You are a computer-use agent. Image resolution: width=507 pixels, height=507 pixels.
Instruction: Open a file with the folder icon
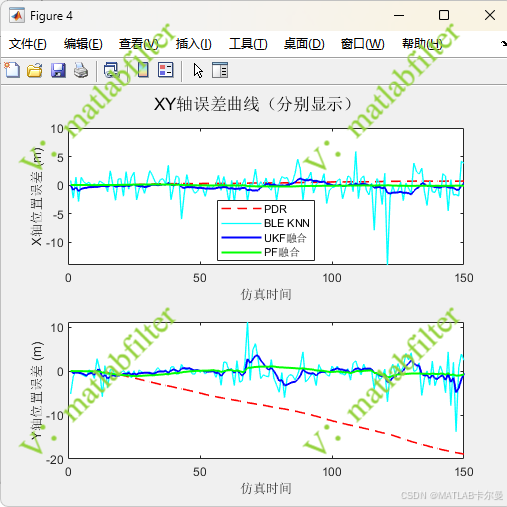coord(35,70)
